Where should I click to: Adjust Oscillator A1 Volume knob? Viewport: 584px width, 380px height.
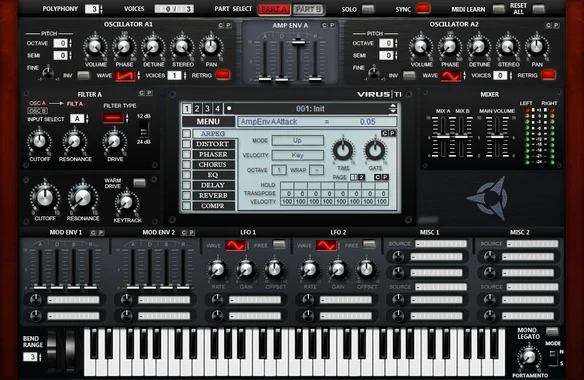[x=95, y=47]
